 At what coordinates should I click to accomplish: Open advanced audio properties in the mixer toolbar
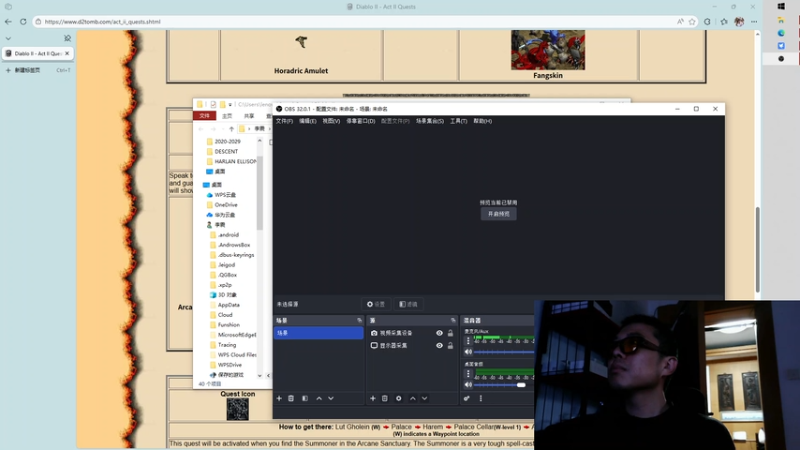466,398
